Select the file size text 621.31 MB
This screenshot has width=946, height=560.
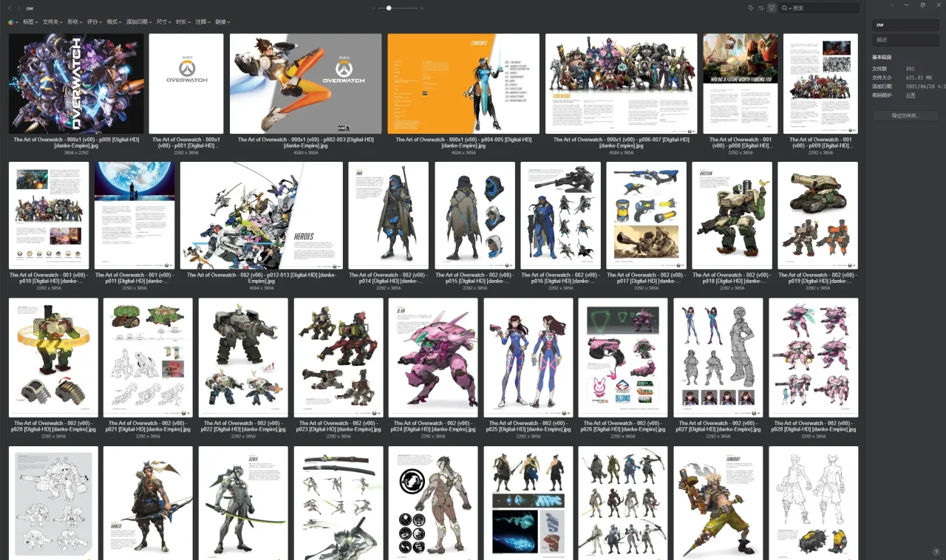pos(919,78)
